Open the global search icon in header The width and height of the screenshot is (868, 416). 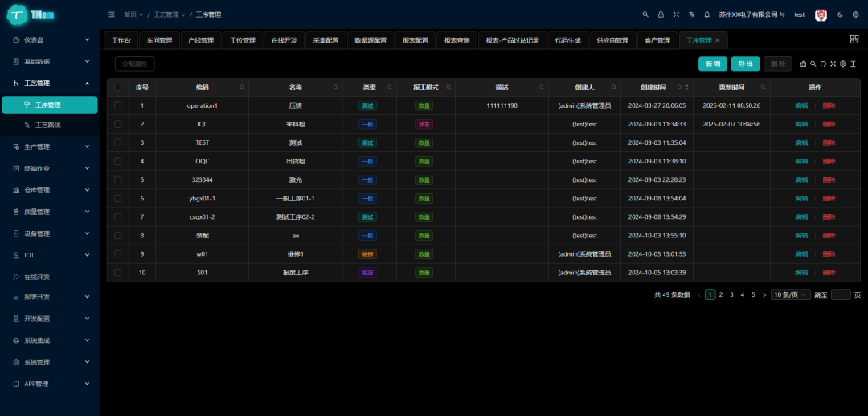[645, 14]
